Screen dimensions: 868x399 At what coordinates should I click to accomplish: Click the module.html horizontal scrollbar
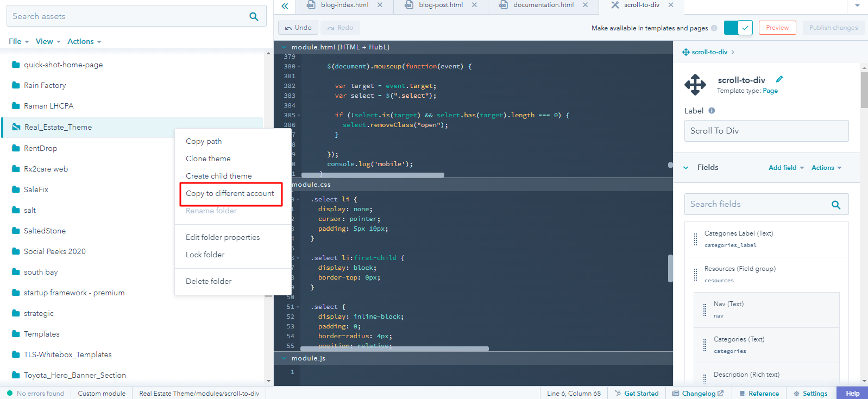click(x=373, y=175)
